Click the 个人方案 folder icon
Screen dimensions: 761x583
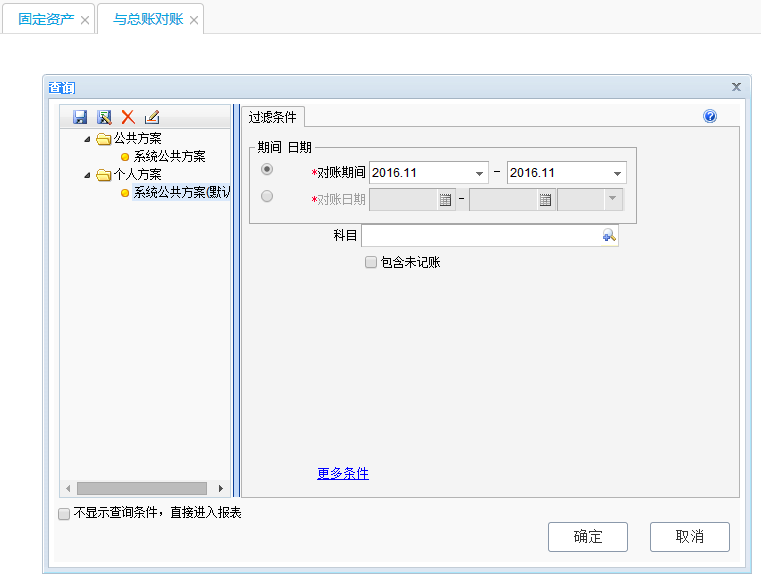103,175
